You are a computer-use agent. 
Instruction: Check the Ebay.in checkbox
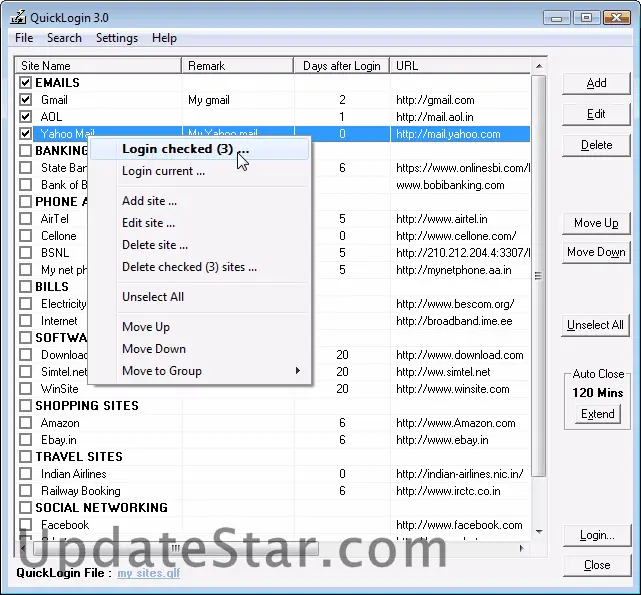point(25,440)
